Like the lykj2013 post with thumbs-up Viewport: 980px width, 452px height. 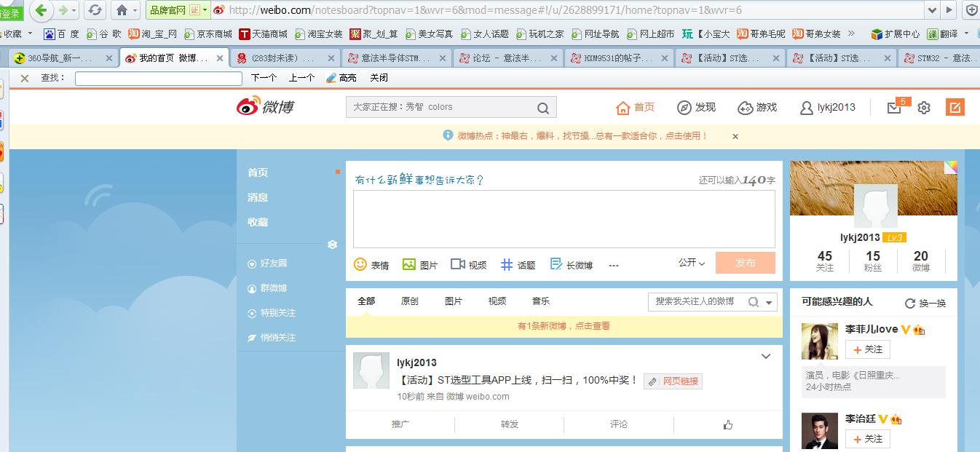pos(728,424)
